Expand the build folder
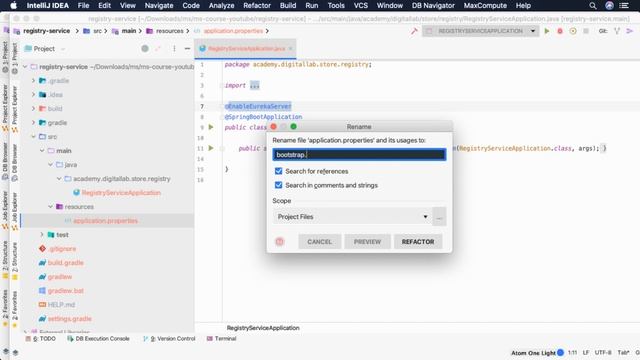This screenshot has width=640, height=360. pos(33,109)
